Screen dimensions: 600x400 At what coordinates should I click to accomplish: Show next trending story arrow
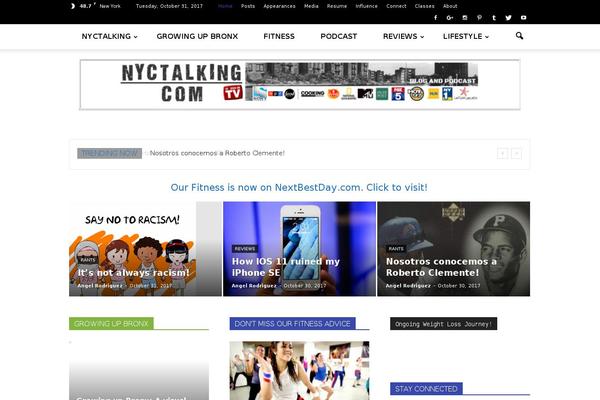coord(516,153)
